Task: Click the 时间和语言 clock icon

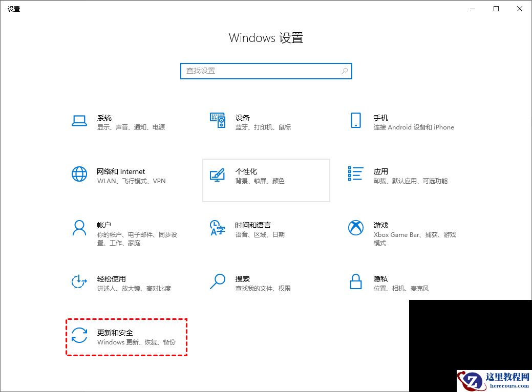Action: point(217,229)
